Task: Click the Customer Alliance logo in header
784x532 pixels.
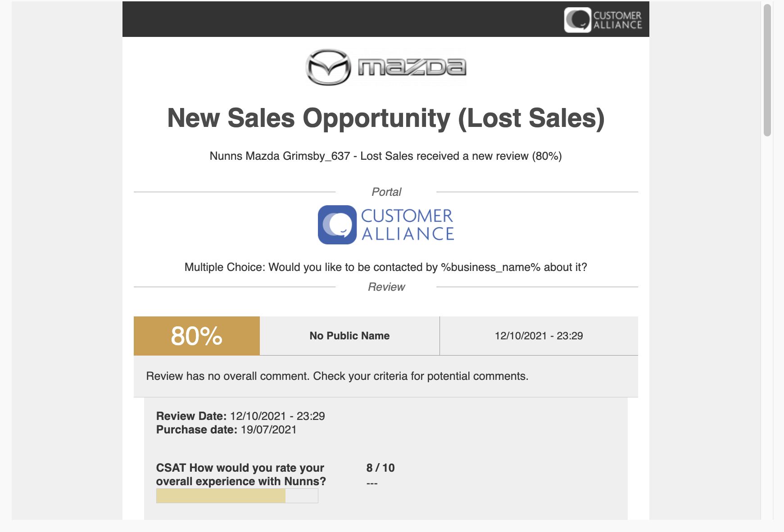Action: click(x=603, y=20)
